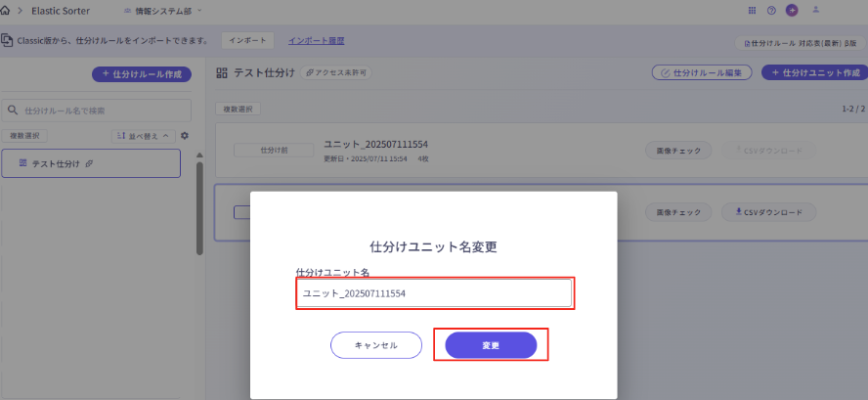Click the 仕分けユニット名 text field

pyautogui.click(x=434, y=293)
